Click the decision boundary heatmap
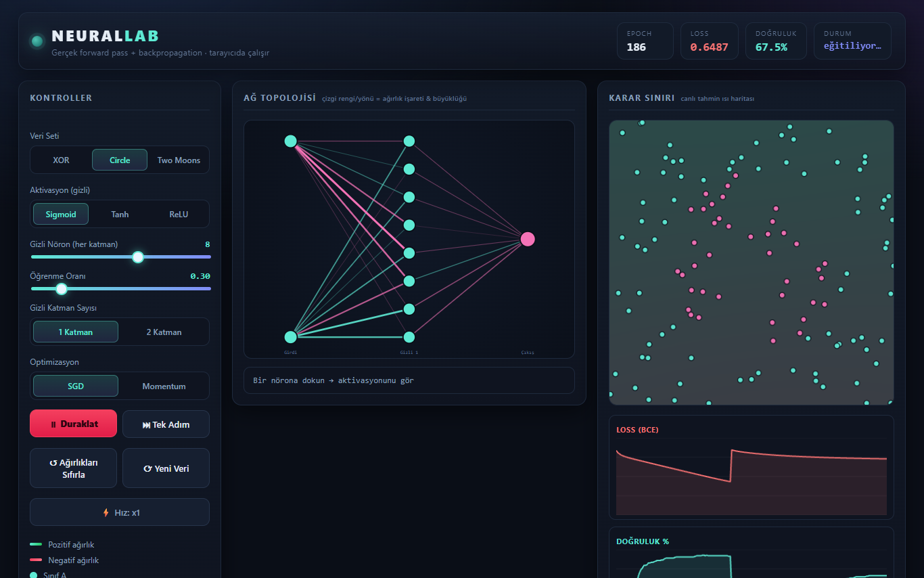Screen dimensions: 924x578 (752, 263)
